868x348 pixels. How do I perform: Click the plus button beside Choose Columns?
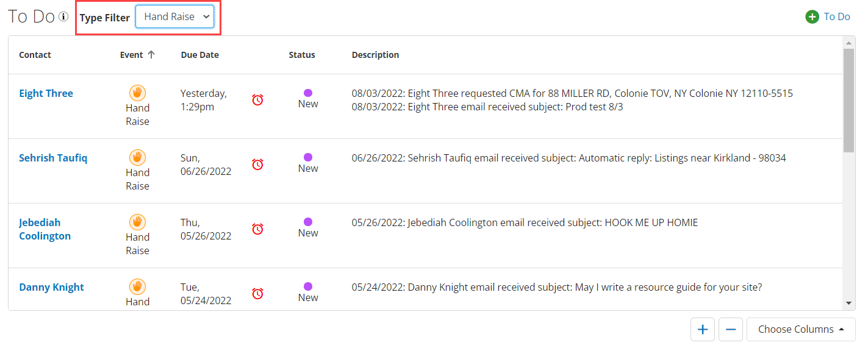click(x=703, y=329)
